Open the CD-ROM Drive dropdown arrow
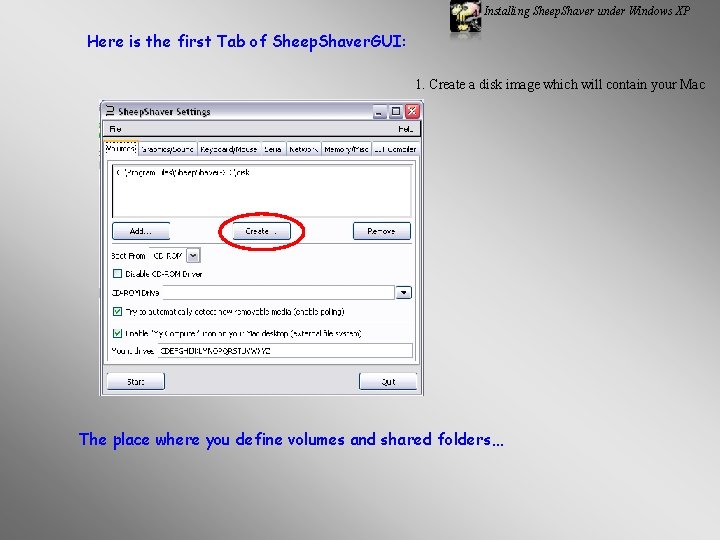Viewport: 720px width, 540px height. coord(404,292)
